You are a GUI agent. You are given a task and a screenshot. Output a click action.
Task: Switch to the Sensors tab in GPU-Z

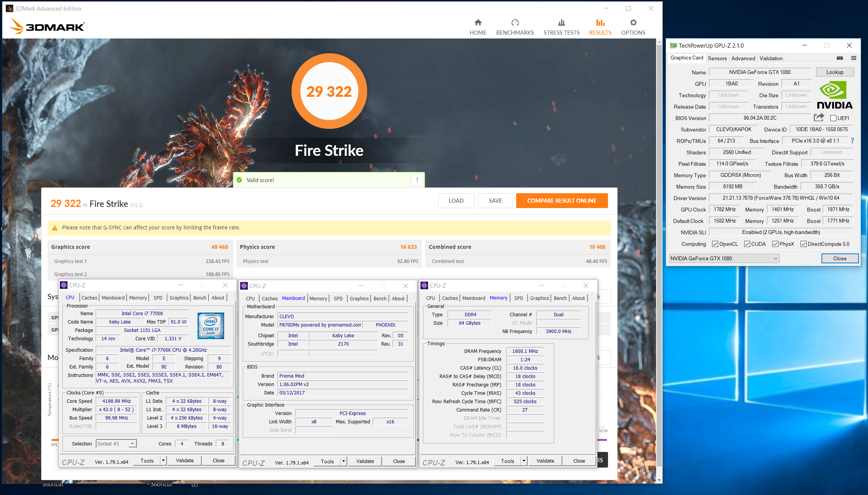(x=717, y=58)
